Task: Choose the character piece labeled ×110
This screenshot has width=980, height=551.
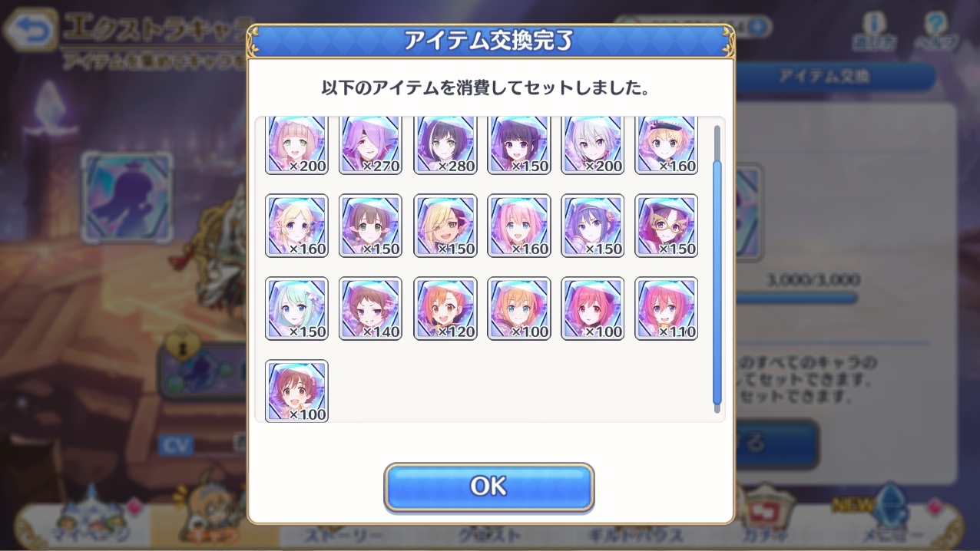Action: click(x=667, y=308)
